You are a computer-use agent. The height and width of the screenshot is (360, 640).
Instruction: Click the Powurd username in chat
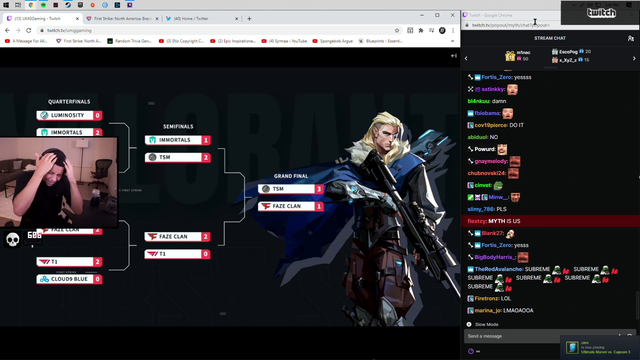[x=484, y=149]
